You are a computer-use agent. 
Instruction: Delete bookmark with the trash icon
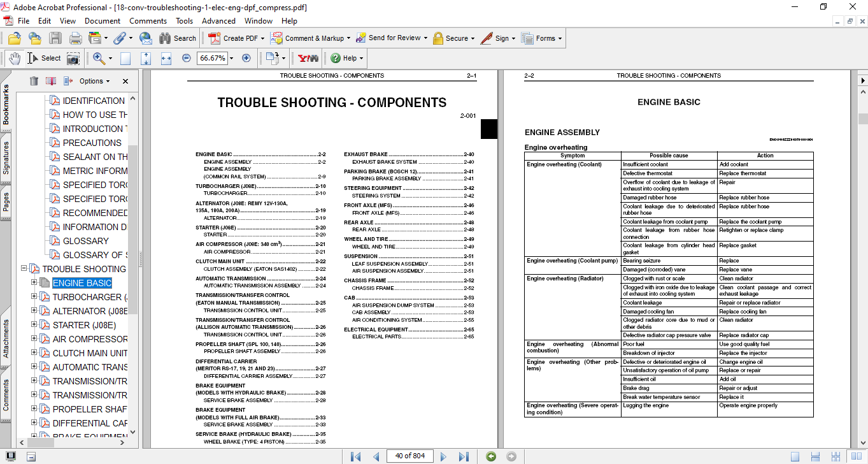click(x=34, y=81)
